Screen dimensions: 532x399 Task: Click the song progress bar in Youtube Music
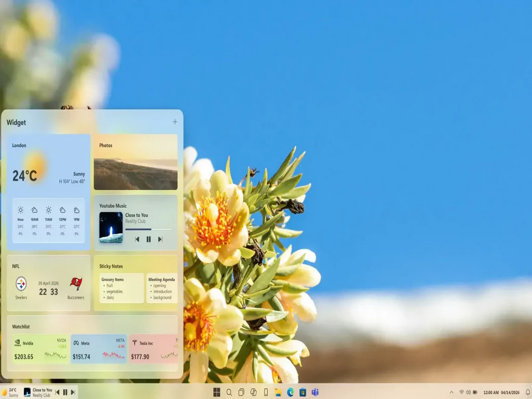click(148, 229)
